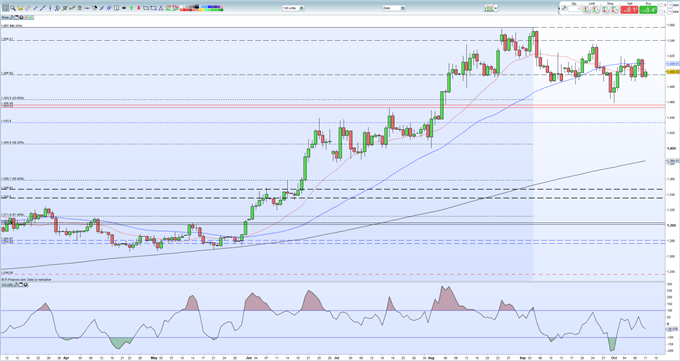Open price settings wrench in chart header
The image size is (680, 361).
click(12, 17)
